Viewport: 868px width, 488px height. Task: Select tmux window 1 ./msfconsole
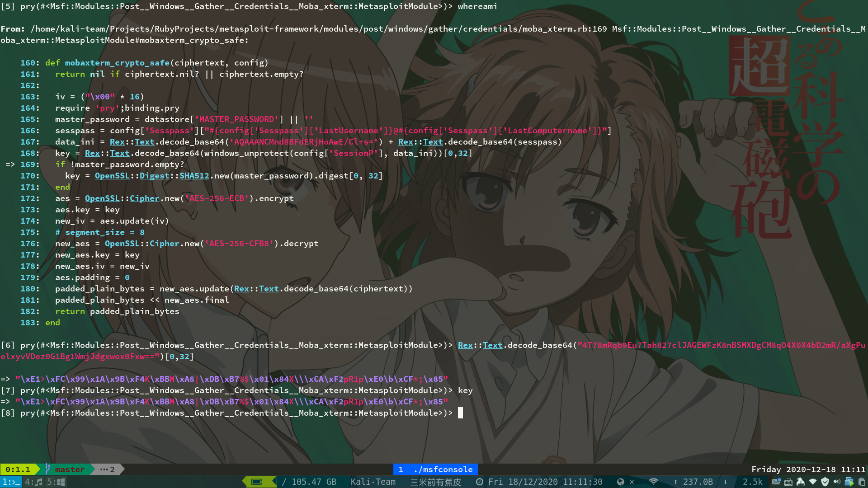[435, 469]
